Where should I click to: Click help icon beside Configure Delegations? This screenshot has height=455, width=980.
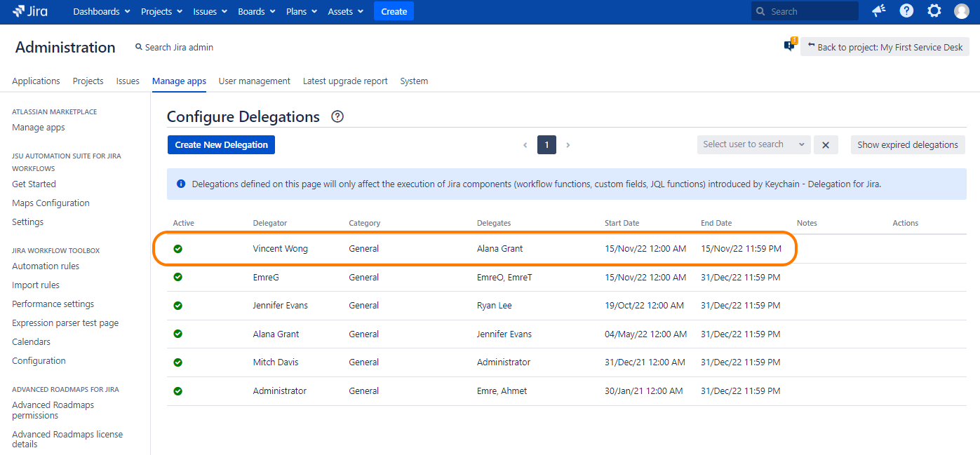pos(337,116)
